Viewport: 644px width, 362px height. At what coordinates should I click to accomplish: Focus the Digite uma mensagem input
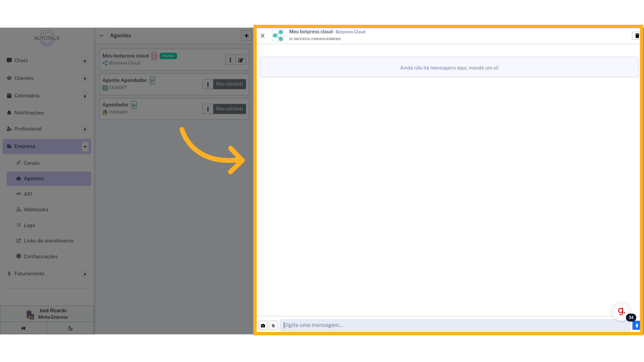coord(455,325)
